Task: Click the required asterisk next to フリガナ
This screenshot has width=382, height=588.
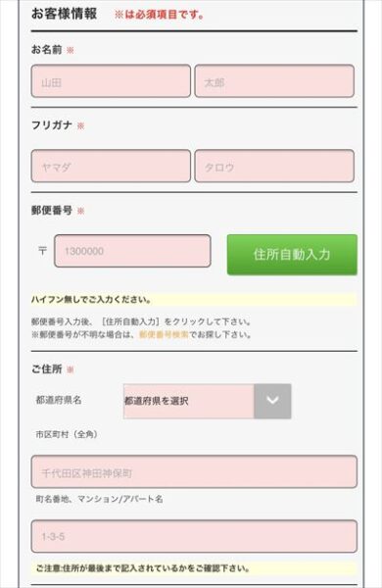Action: [80, 125]
